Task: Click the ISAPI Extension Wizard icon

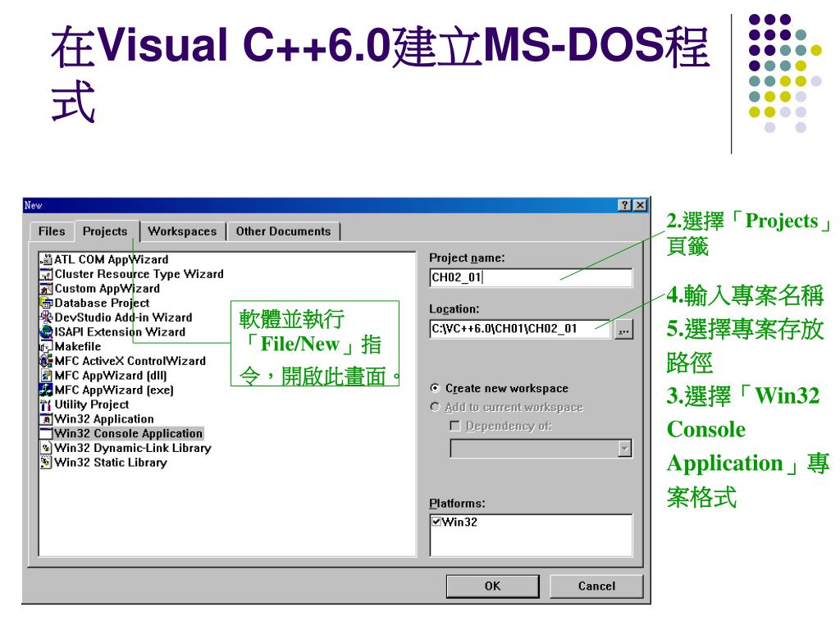Action: pyautogui.click(x=47, y=332)
